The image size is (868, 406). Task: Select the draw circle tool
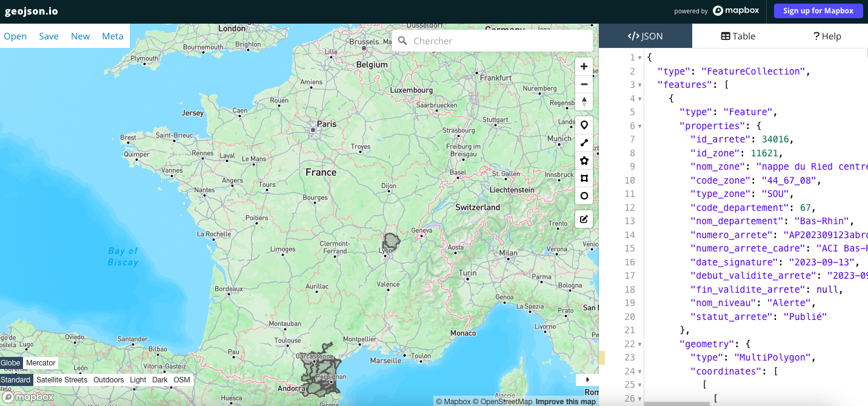(584, 196)
